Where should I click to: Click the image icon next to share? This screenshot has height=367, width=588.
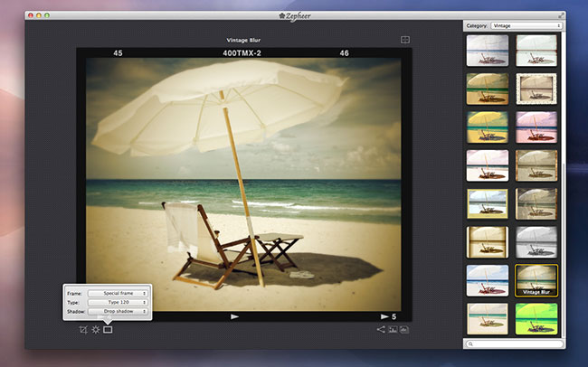[393, 330]
